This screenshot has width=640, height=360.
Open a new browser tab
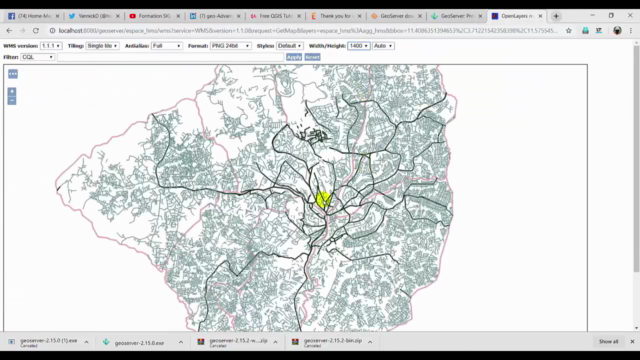(x=556, y=16)
